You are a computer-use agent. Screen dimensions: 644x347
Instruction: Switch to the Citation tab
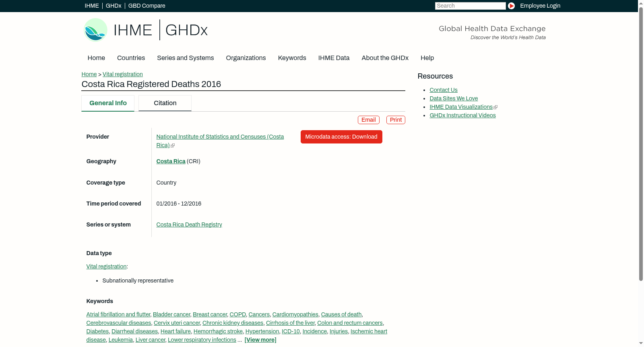pyautogui.click(x=165, y=103)
